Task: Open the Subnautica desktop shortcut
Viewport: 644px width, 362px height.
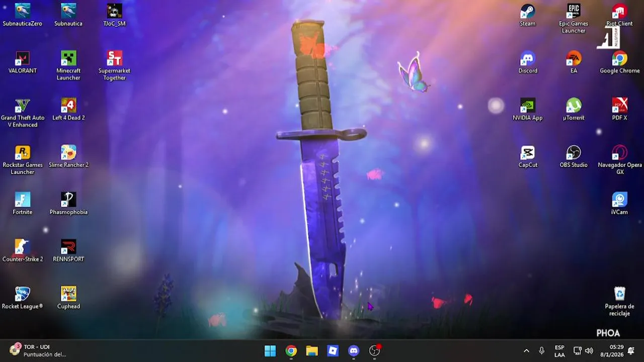Action: click(x=68, y=15)
